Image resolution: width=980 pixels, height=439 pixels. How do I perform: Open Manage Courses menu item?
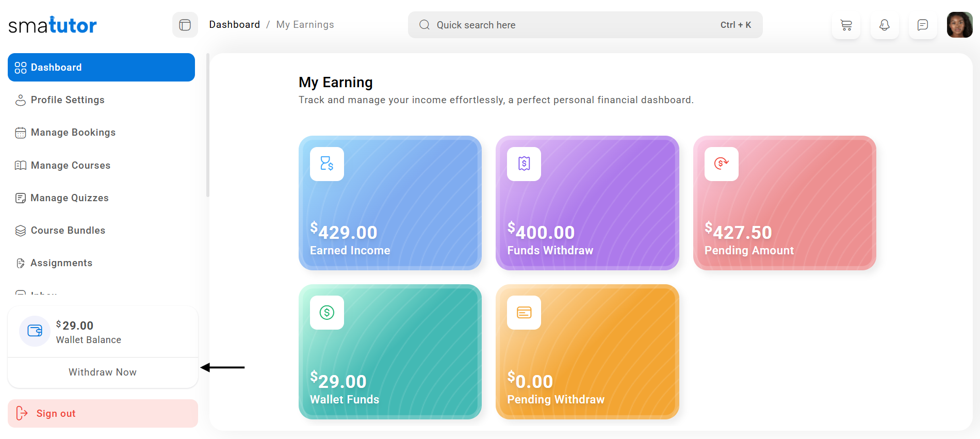(x=70, y=166)
